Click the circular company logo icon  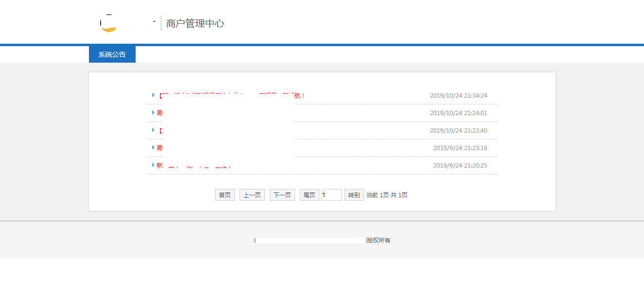107,22
